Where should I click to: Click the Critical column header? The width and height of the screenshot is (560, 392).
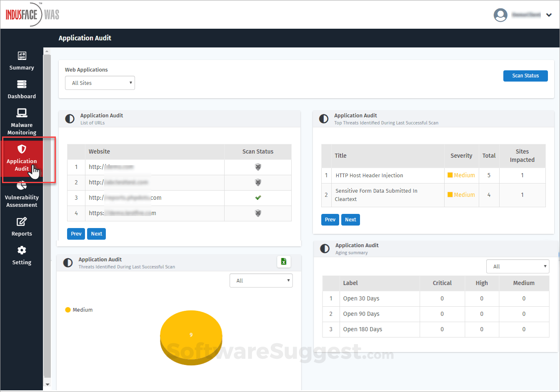tap(442, 283)
